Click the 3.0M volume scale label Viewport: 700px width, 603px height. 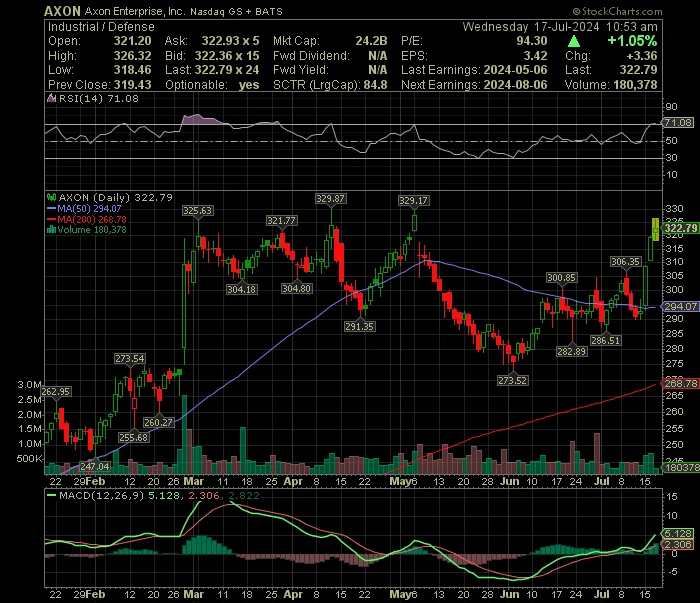point(29,385)
